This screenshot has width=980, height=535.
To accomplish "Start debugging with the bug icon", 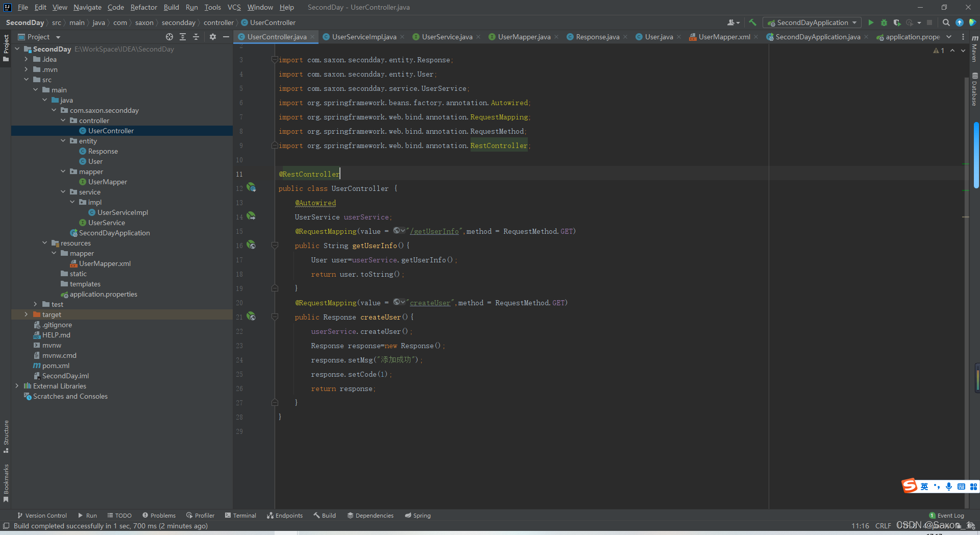I will click(x=884, y=22).
